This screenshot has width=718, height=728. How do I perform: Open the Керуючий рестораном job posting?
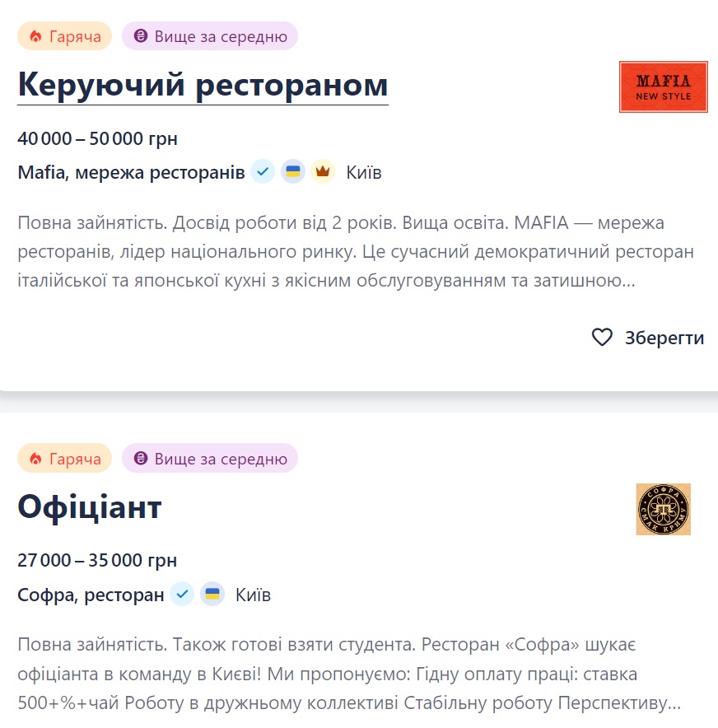pos(202,82)
